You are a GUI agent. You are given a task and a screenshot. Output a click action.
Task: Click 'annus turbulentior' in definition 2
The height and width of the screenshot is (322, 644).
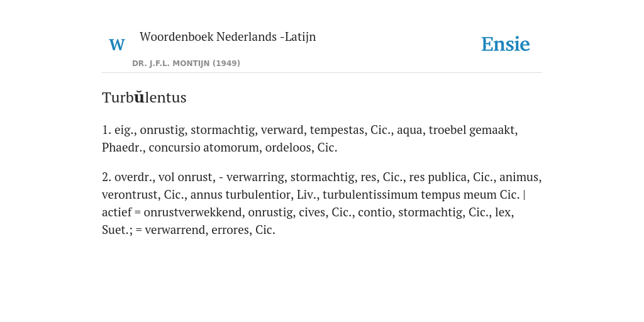coord(240,194)
